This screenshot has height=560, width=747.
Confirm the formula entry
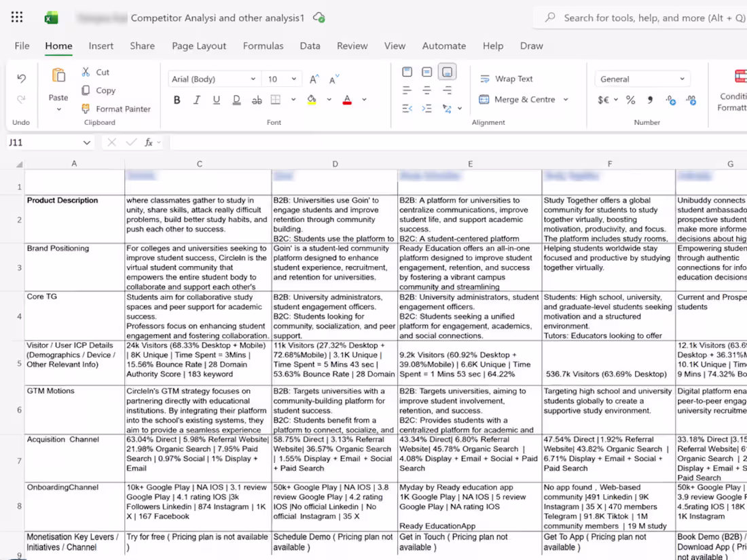click(x=132, y=143)
